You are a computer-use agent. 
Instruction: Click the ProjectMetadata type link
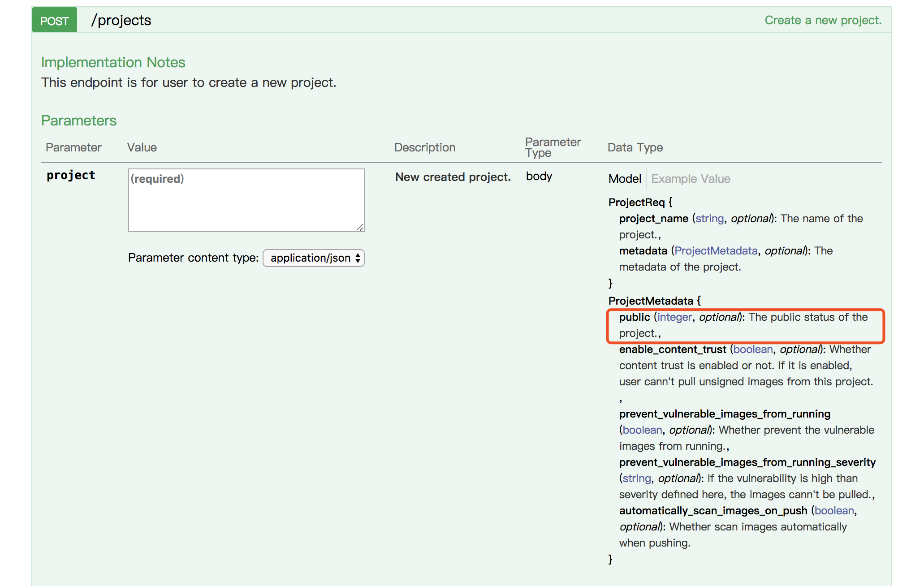click(716, 251)
